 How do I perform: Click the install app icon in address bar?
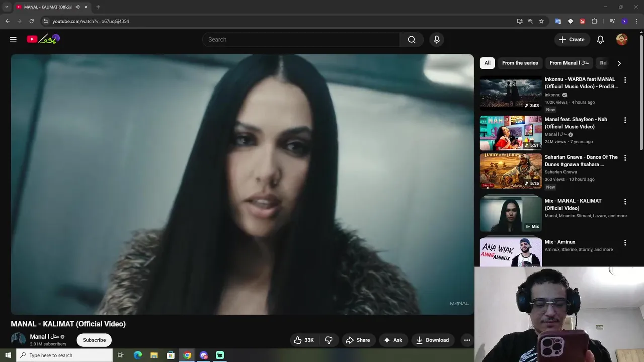[520, 21]
